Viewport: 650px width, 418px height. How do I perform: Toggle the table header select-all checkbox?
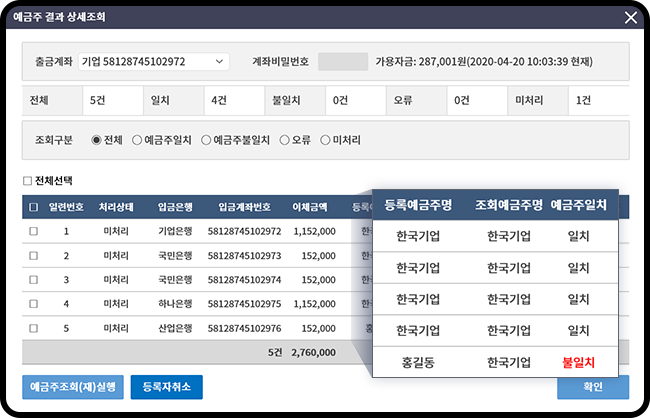coord(34,207)
